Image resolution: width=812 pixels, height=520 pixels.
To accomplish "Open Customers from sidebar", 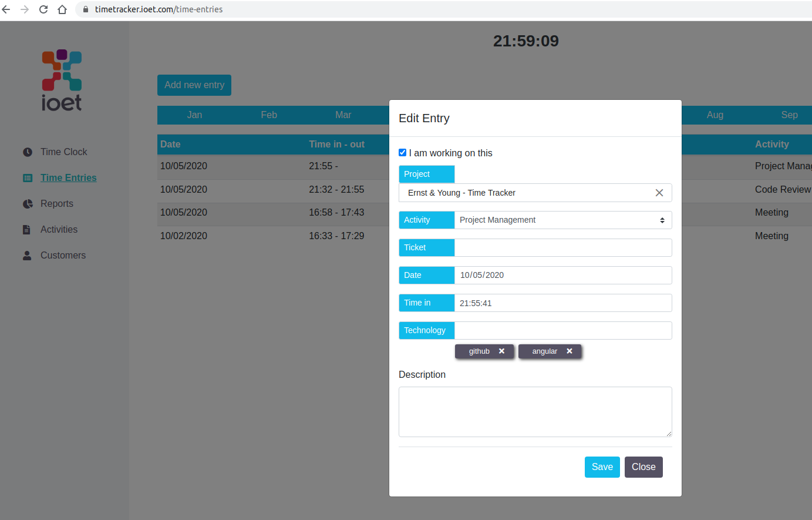I will point(63,256).
